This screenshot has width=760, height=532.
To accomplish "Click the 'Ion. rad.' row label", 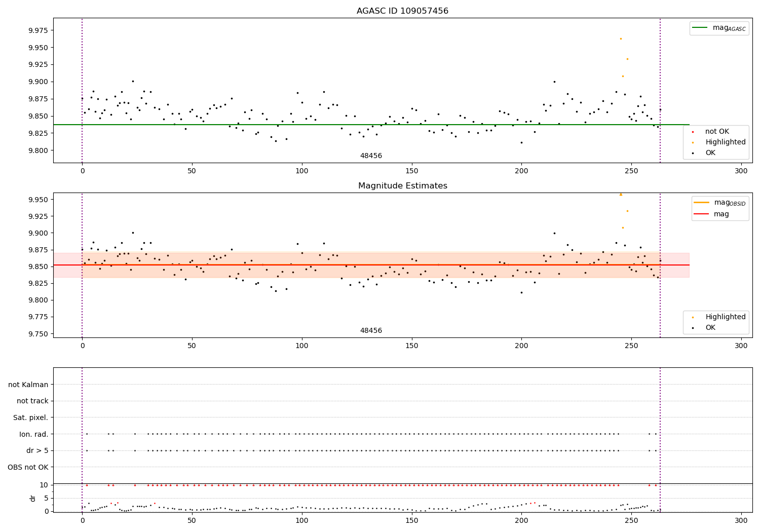I will [x=34, y=434].
